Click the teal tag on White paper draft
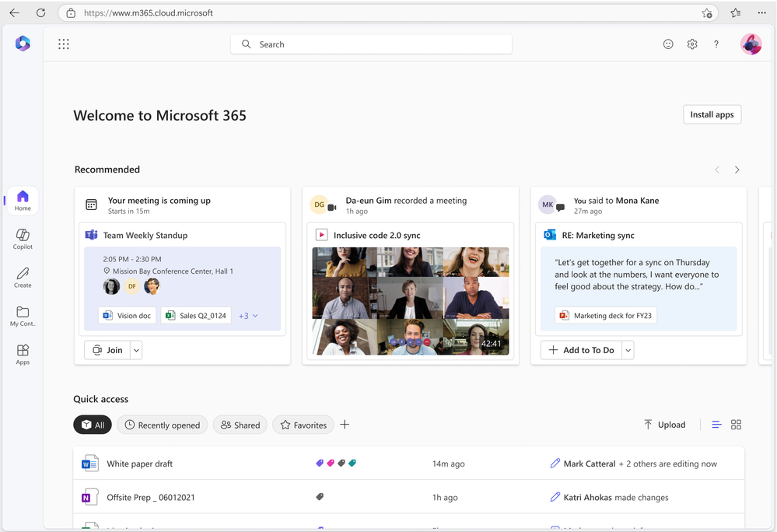The width and height of the screenshot is (777, 532). coord(352,463)
